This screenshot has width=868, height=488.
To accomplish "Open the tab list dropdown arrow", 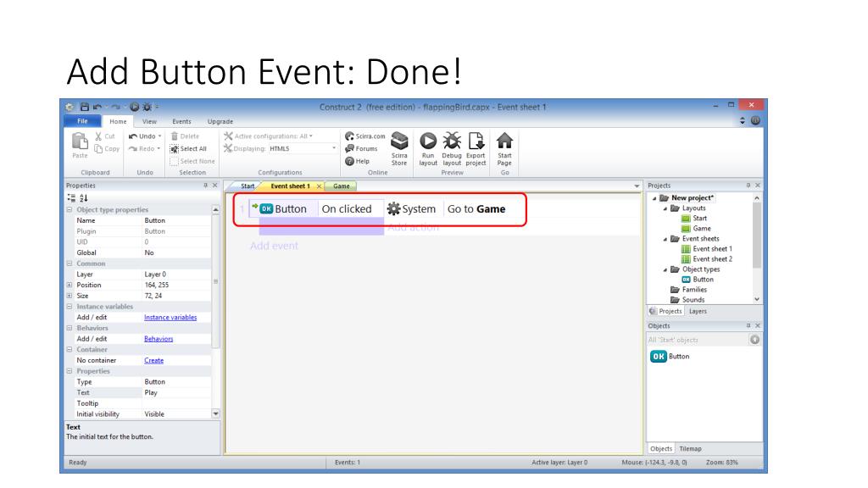I will (x=637, y=186).
